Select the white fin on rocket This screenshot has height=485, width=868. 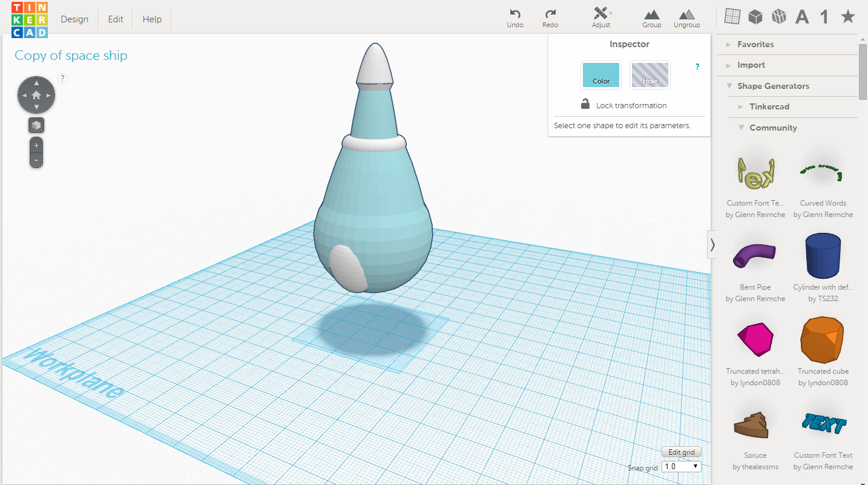(348, 269)
